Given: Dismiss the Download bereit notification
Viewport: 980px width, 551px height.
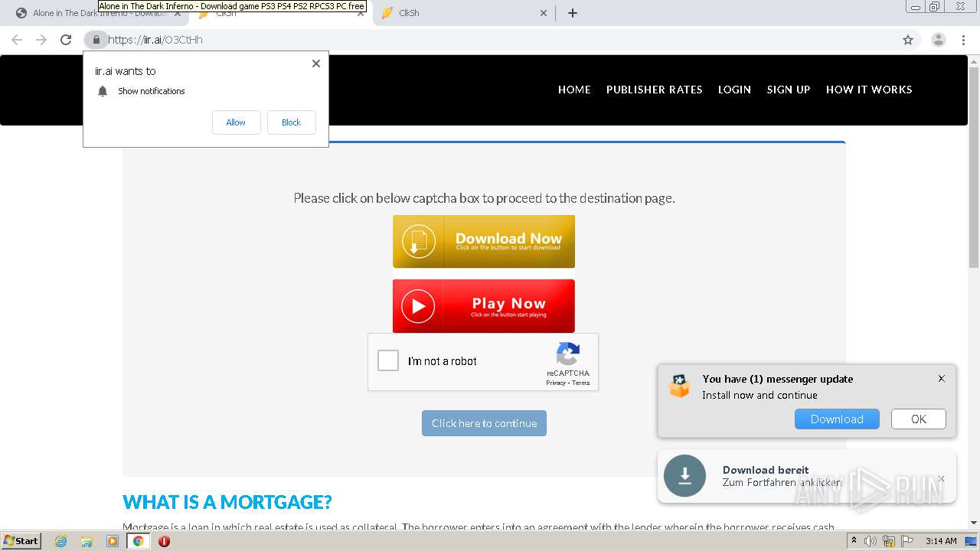Looking at the screenshot, I should tap(942, 478).
